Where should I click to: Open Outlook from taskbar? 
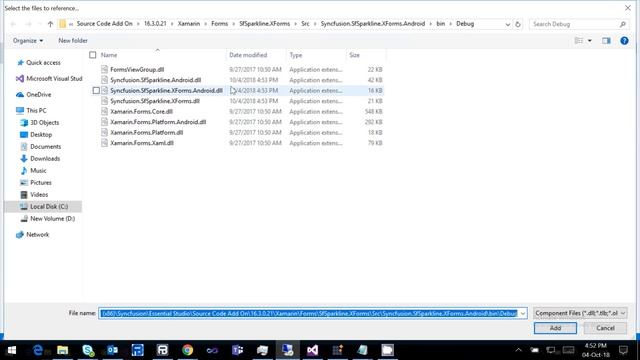[113, 350]
